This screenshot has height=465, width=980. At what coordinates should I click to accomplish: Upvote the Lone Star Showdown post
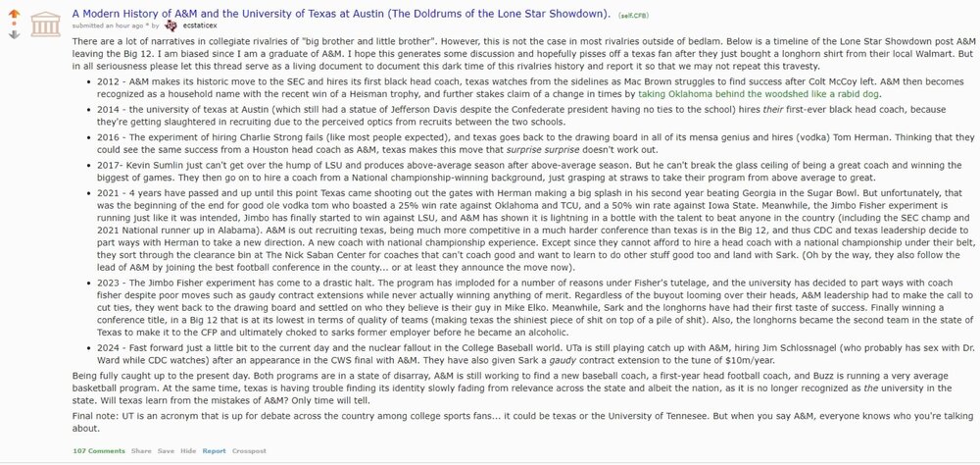(14, 15)
